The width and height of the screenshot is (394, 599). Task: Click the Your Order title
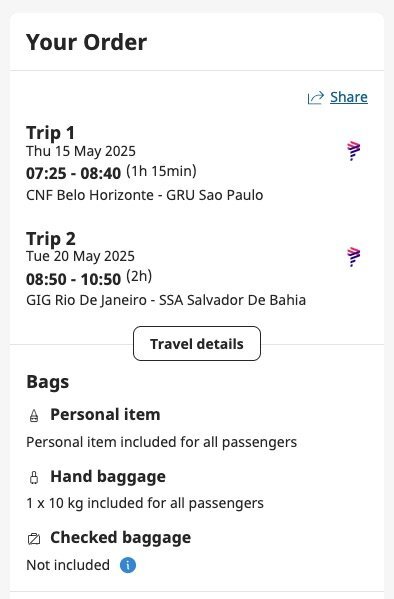click(x=86, y=42)
